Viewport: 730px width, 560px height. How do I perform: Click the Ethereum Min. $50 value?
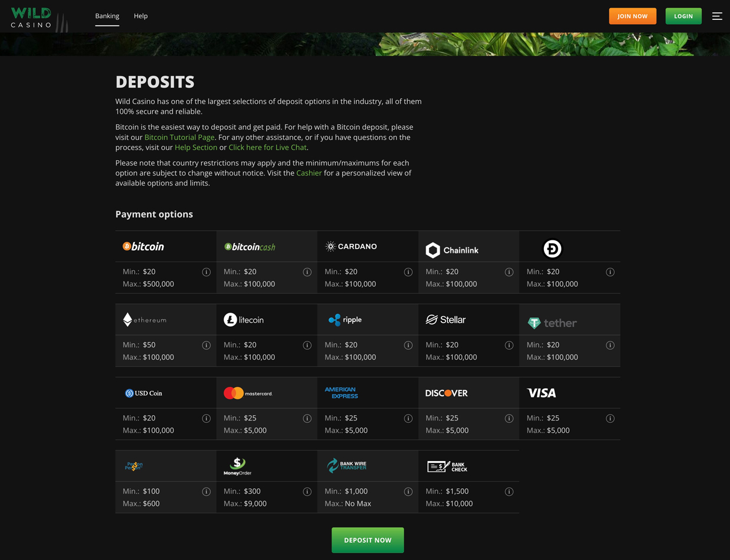pyautogui.click(x=150, y=345)
